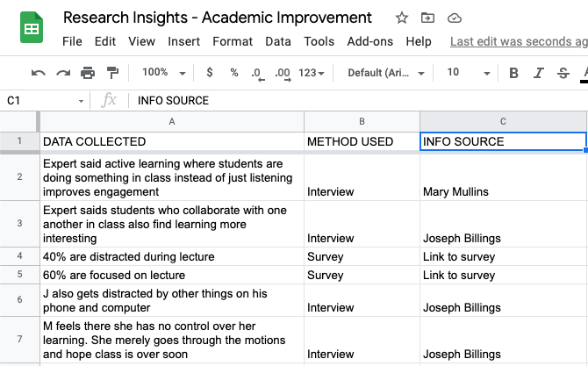Screen dimensions: 588x366
Task: Open the Google Sheets home icon
Action: 32,30
